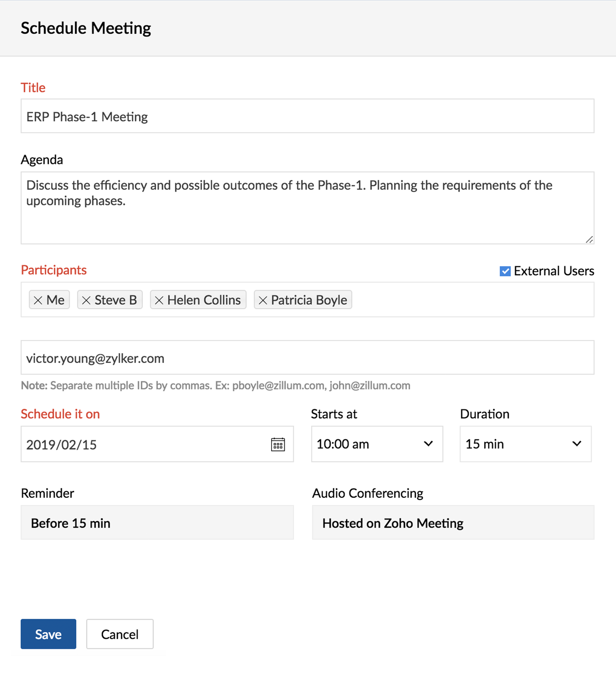Grab the Agenda box resize handle
This screenshot has width=616, height=683.
pos(589,240)
